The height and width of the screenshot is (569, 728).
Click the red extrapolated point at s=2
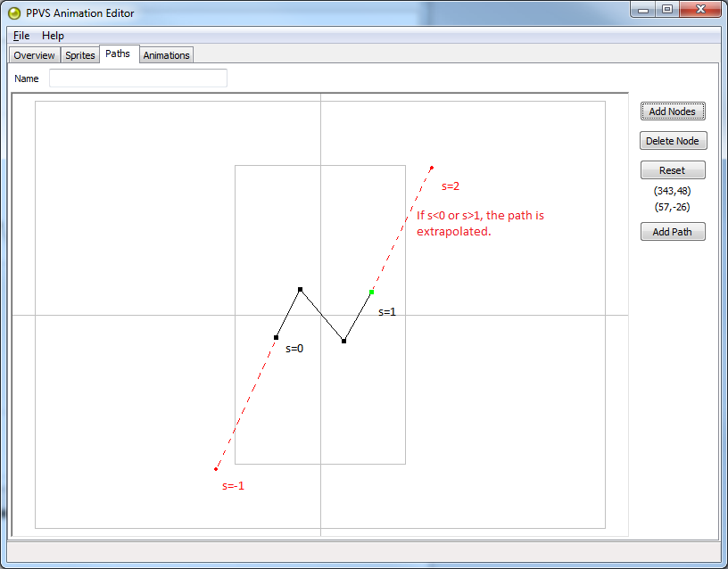[432, 168]
